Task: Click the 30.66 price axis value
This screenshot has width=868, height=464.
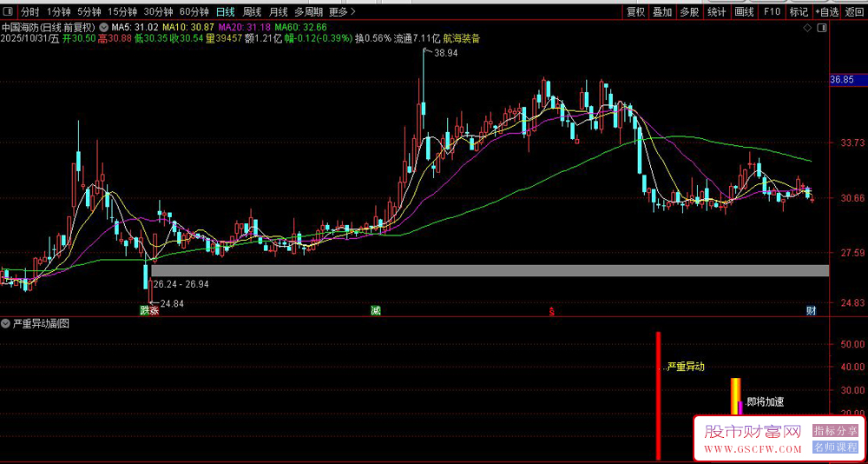Action: pyautogui.click(x=853, y=197)
